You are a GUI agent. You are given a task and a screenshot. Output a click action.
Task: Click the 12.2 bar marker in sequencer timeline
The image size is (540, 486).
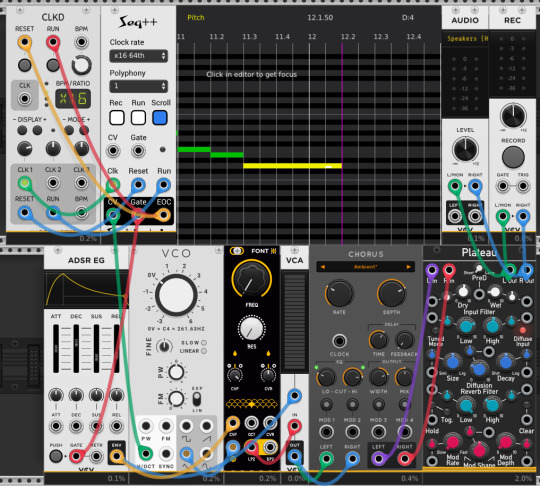[x=348, y=37]
